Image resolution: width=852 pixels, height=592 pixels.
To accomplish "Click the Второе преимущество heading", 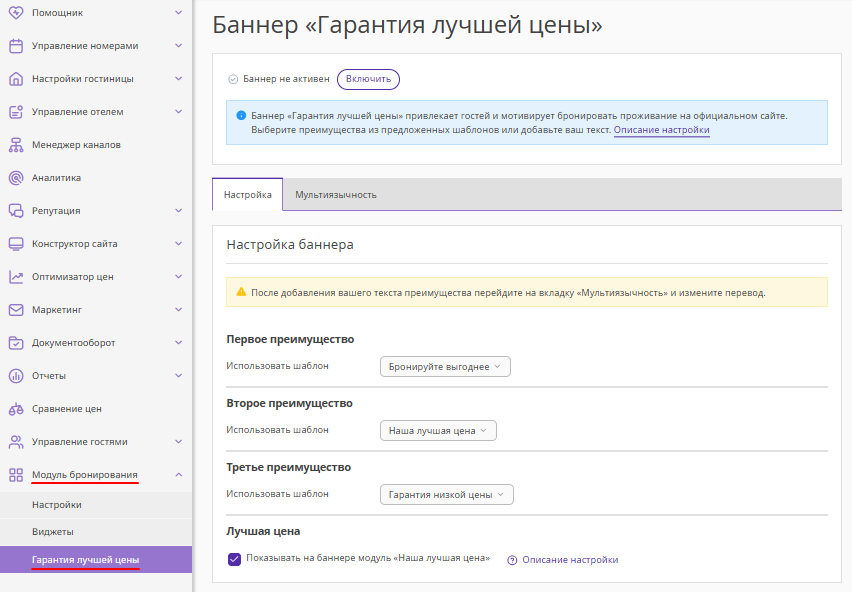I will 290,404.
